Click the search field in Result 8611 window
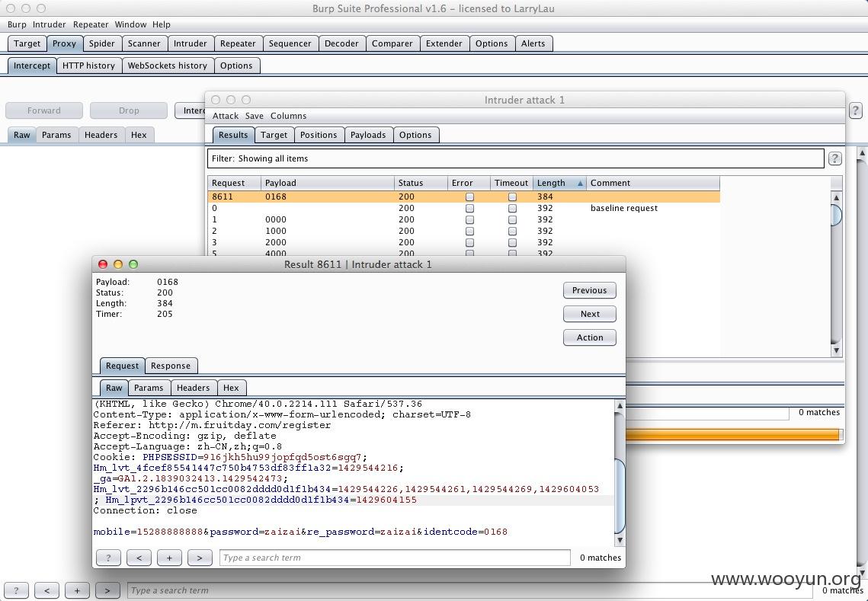 (396, 558)
